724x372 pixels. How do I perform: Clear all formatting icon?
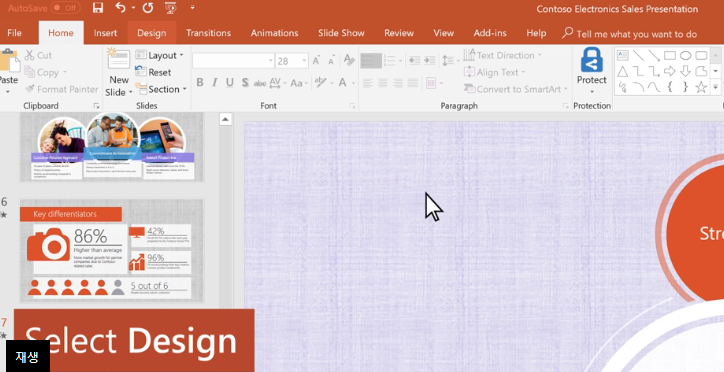tap(349, 60)
